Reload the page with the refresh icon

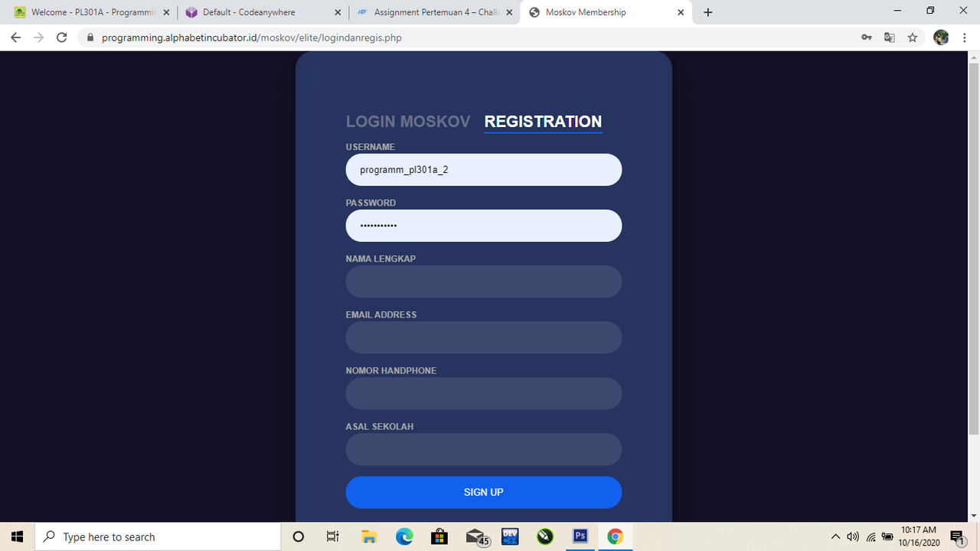coord(62,37)
